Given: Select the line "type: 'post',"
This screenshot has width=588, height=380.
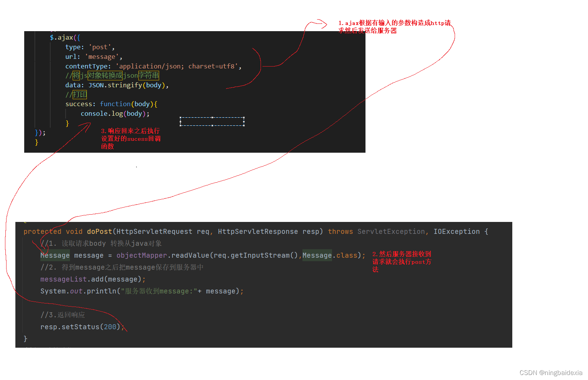Looking at the screenshot, I should (90, 47).
